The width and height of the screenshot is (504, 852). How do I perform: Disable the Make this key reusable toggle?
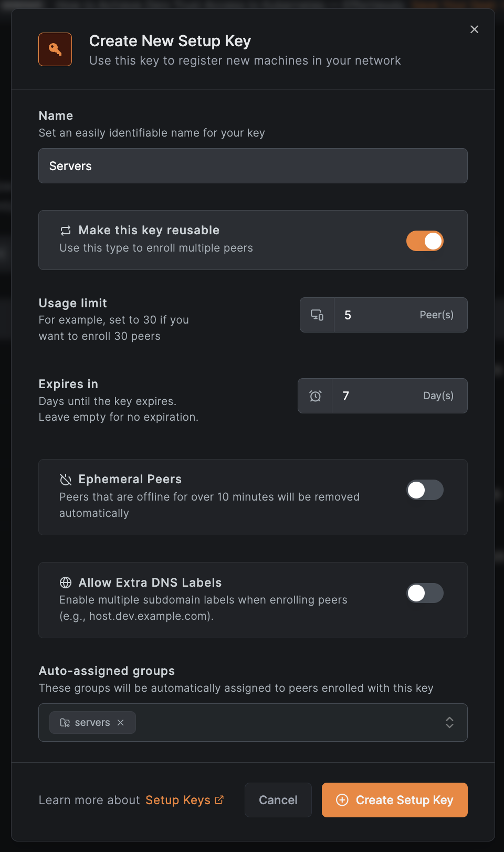point(425,241)
